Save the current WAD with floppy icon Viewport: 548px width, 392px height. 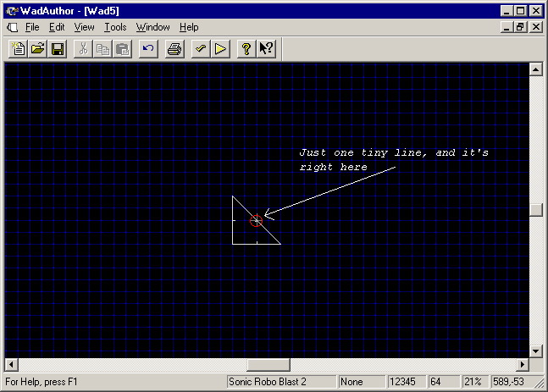tap(58, 48)
